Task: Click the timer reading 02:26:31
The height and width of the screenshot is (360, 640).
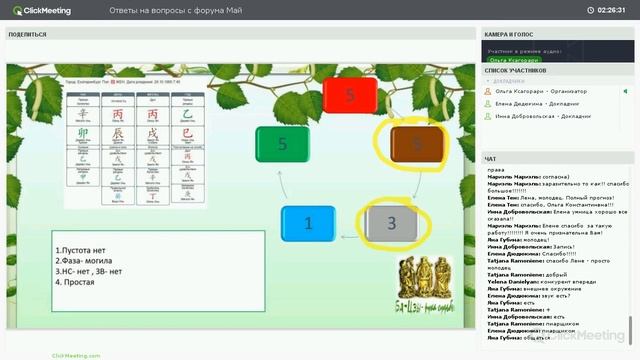Action: pos(611,10)
